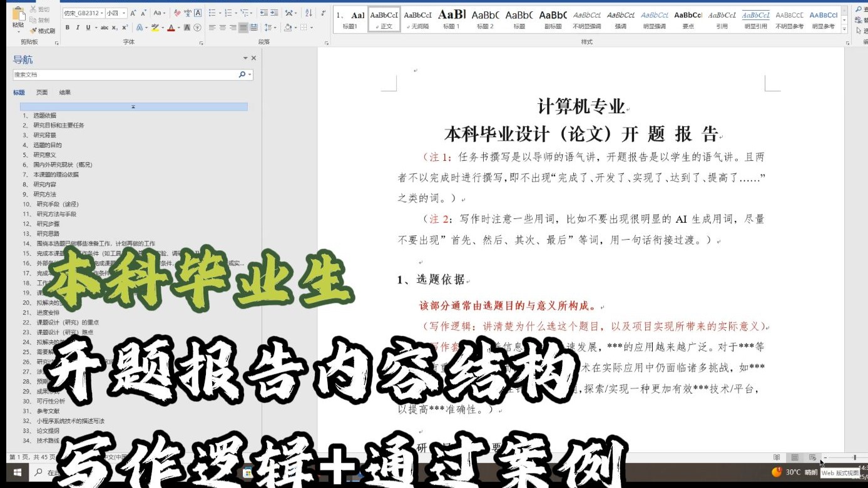Center-align the paragraph
The width and height of the screenshot is (868, 488).
pyautogui.click(x=222, y=28)
